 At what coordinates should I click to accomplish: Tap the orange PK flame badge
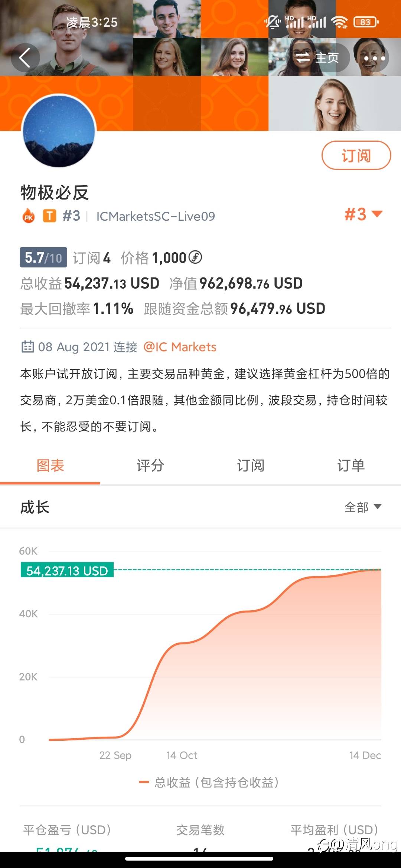[x=29, y=216]
